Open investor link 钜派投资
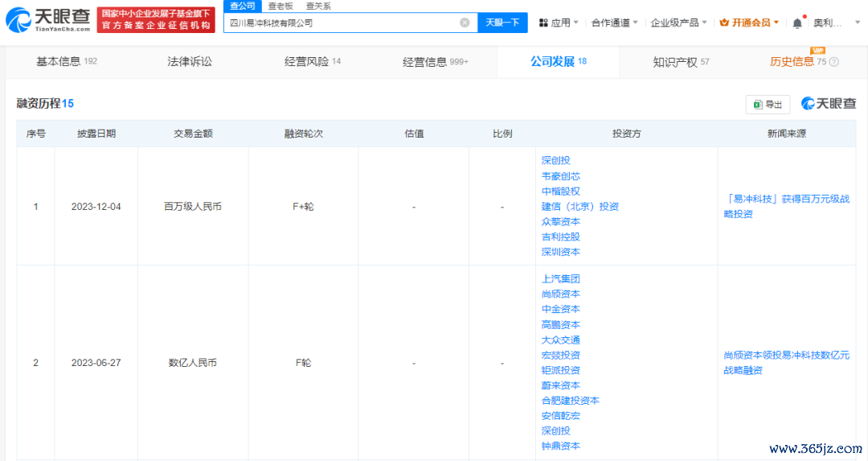This screenshot has width=868, height=461. [x=561, y=369]
